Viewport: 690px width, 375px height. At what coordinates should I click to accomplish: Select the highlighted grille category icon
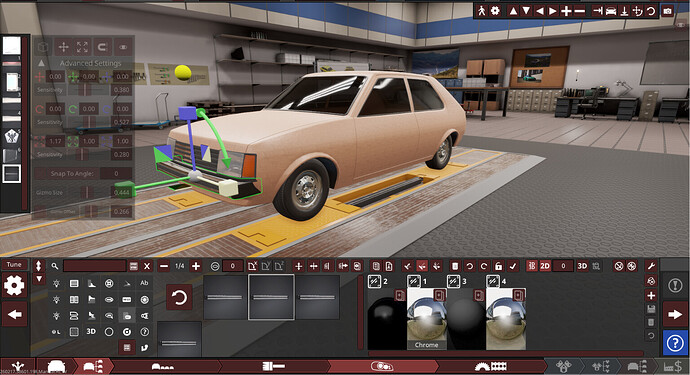[127, 315]
